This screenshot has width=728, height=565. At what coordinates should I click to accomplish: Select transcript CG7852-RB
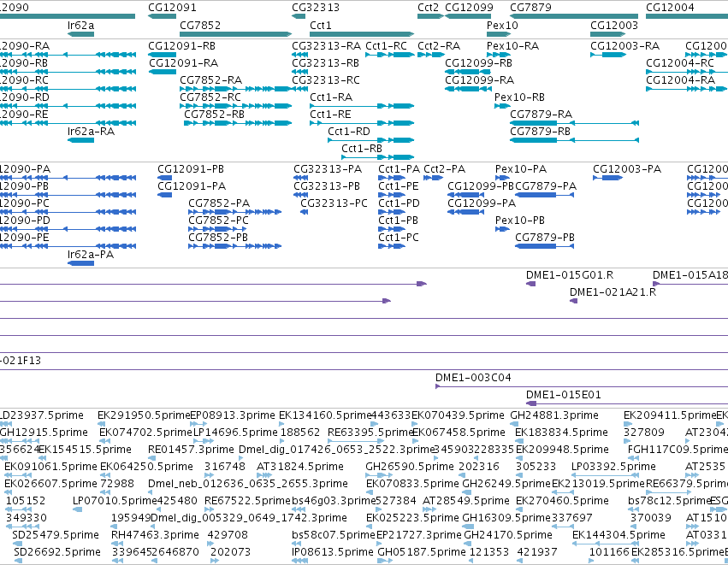click(x=238, y=123)
